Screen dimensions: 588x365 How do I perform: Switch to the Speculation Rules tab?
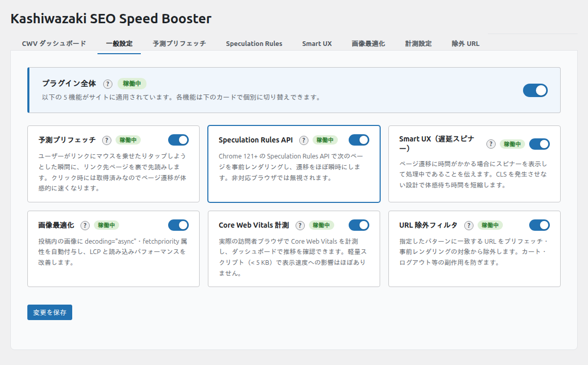254,43
